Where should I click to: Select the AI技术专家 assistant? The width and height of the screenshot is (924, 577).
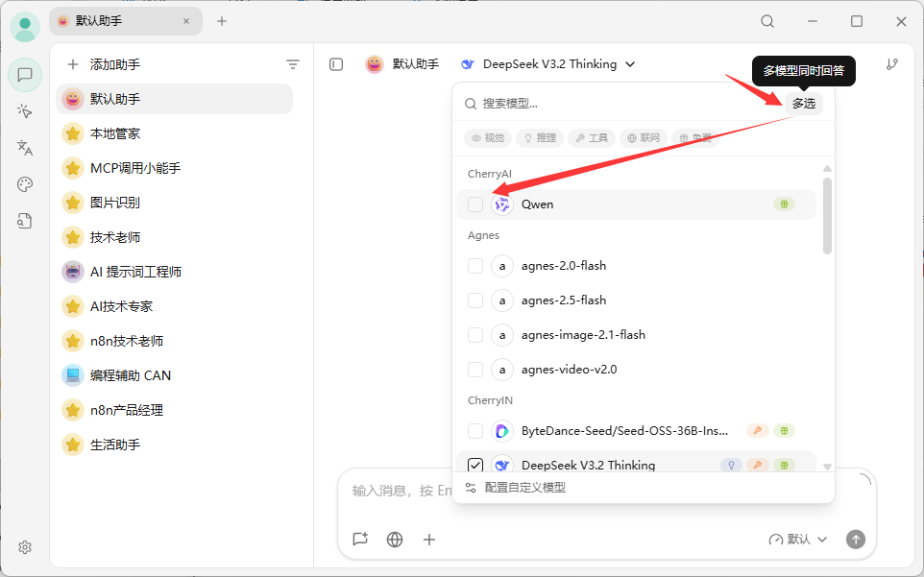click(175, 306)
